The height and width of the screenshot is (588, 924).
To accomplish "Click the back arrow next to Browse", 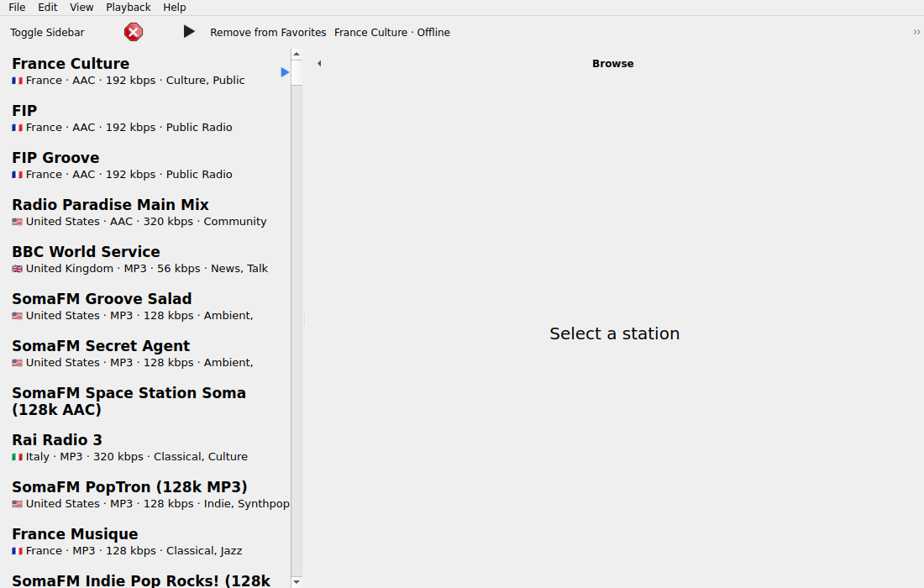I will point(319,64).
